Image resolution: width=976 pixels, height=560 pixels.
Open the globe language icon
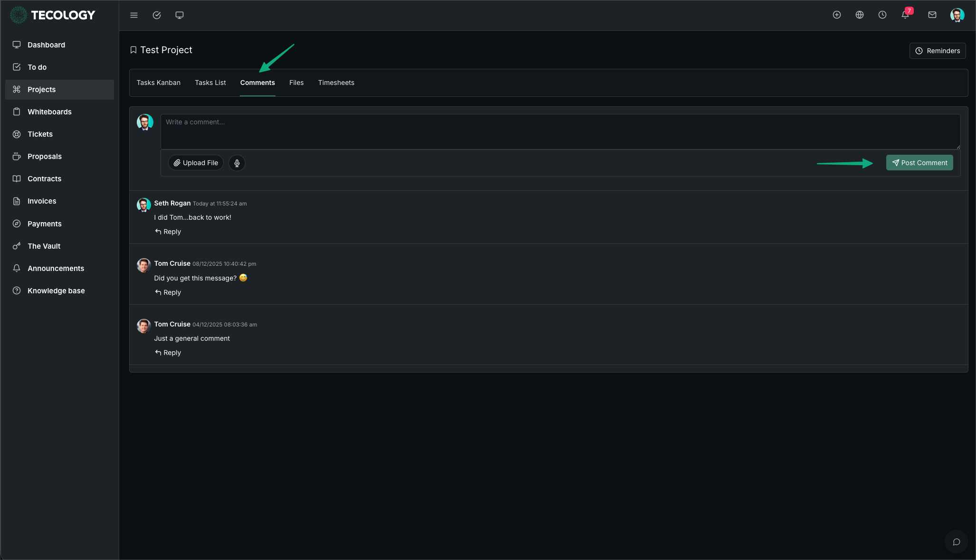(860, 15)
